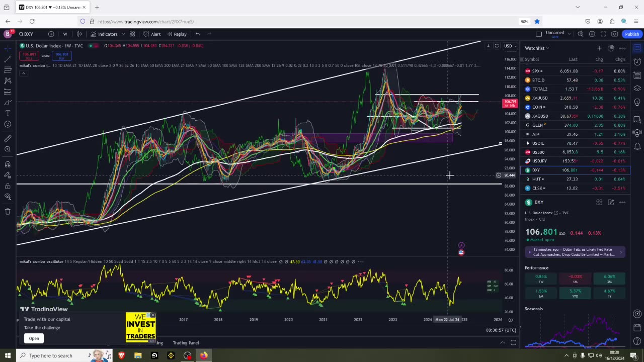
Task: Open the forecasting and measurement tools
Action: click(x=8, y=92)
